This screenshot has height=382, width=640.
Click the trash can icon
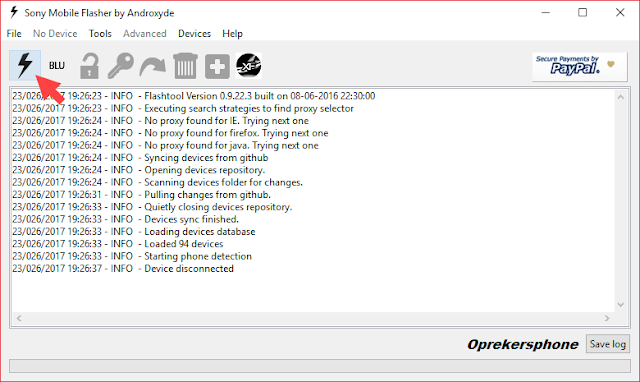click(185, 66)
